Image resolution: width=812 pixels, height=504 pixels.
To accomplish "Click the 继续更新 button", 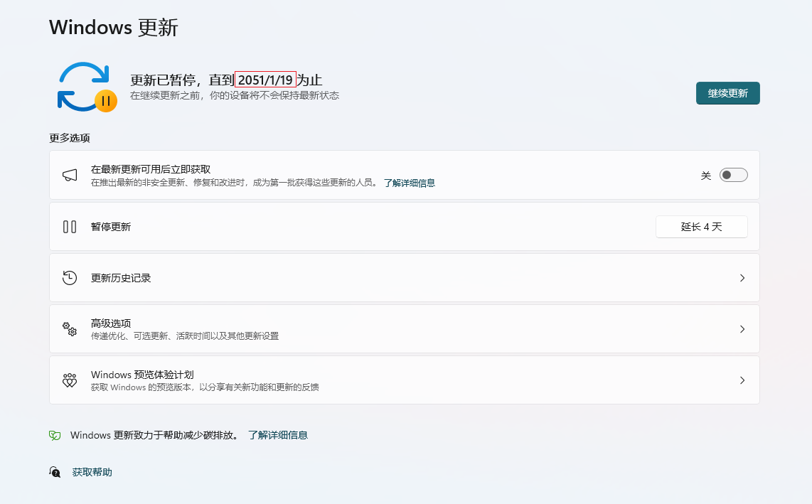I will click(x=727, y=93).
